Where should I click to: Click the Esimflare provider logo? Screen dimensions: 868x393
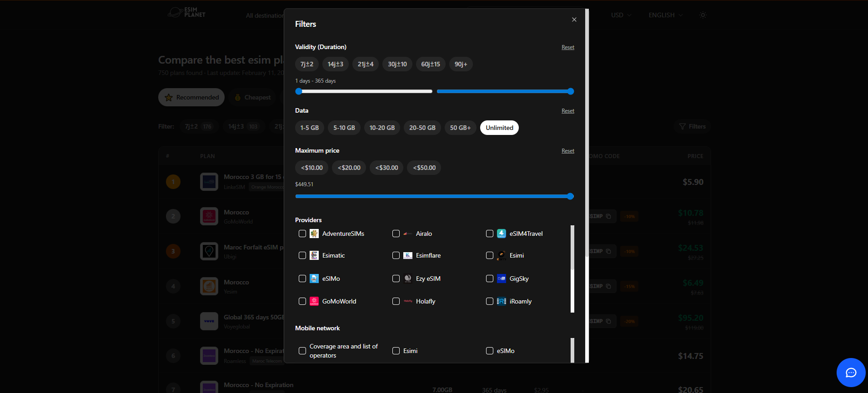(408, 255)
